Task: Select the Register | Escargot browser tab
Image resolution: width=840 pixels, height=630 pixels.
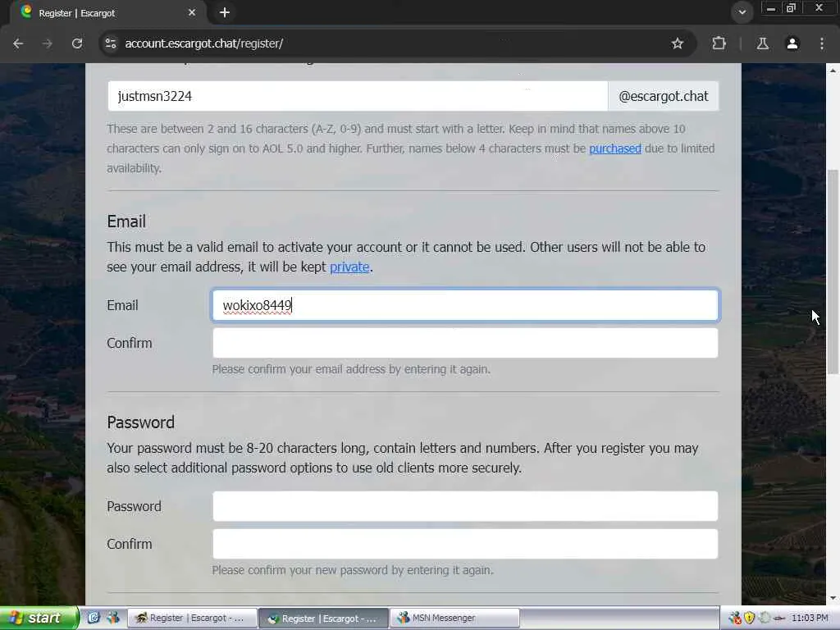Action: tap(107, 13)
